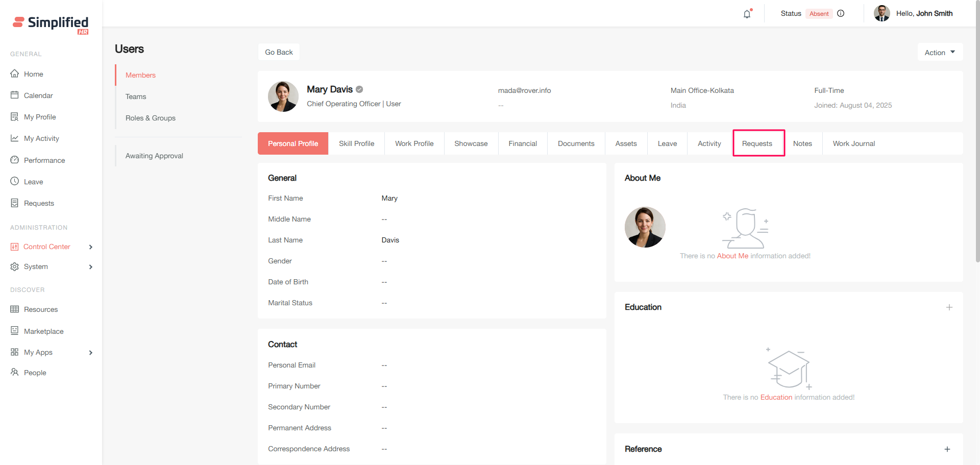Open Home via house icon
The height and width of the screenshot is (465, 980).
coord(15,74)
